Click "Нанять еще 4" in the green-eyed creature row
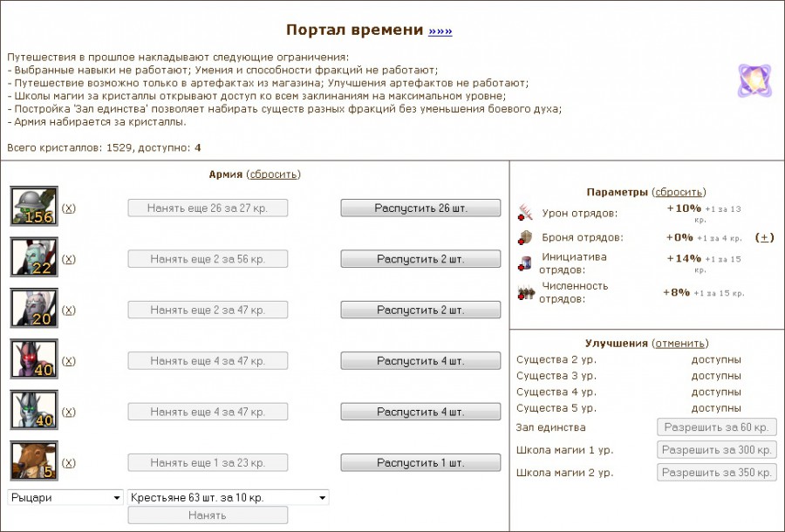This screenshot has height=532, width=785. point(208,412)
